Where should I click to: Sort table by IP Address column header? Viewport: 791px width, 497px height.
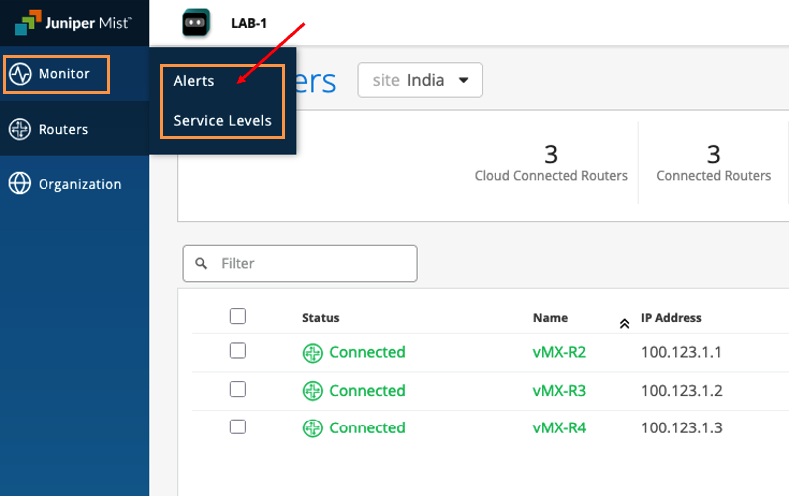pos(671,318)
